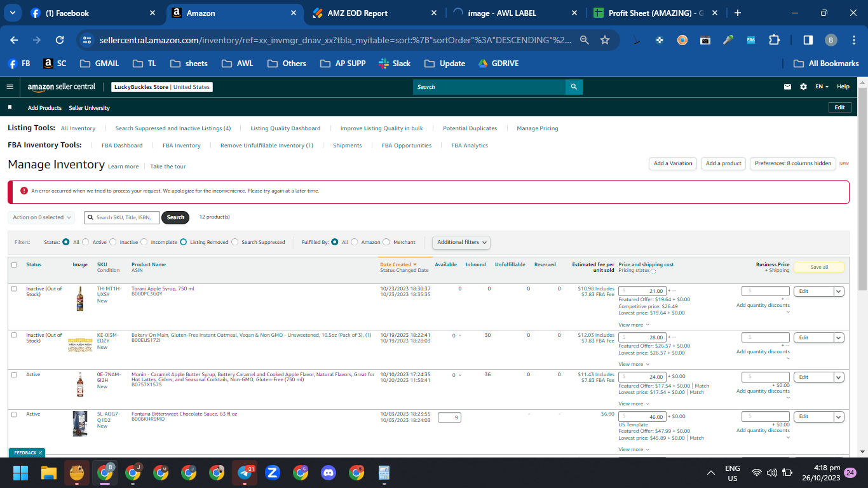
Task: Click the camera screenshot extension icon
Action: click(705, 40)
